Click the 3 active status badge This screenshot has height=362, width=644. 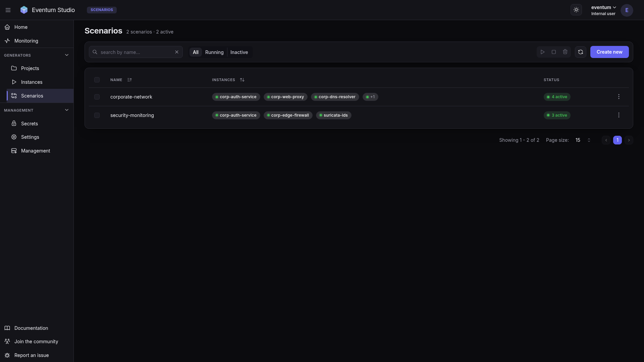pyautogui.click(x=557, y=115)
